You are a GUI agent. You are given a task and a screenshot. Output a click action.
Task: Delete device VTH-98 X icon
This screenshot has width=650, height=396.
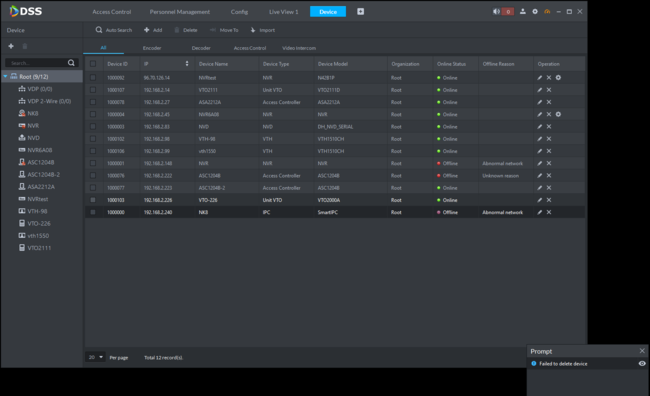(x=549, y=139)
